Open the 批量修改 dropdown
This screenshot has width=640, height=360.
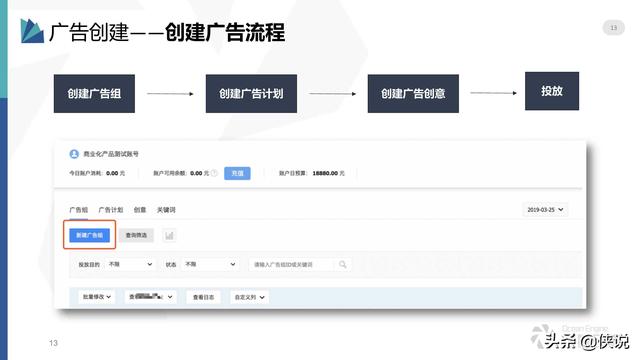click(x=97, y=297)
